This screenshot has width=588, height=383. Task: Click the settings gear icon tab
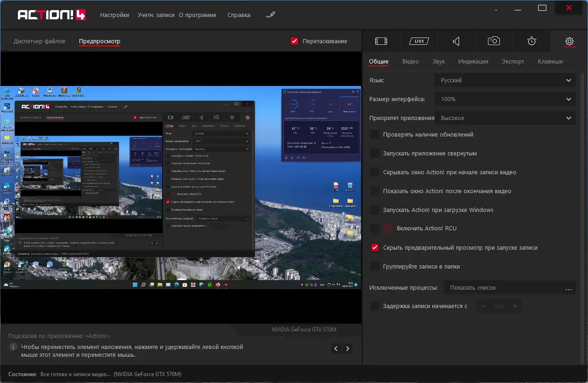(x=569, y=41)
